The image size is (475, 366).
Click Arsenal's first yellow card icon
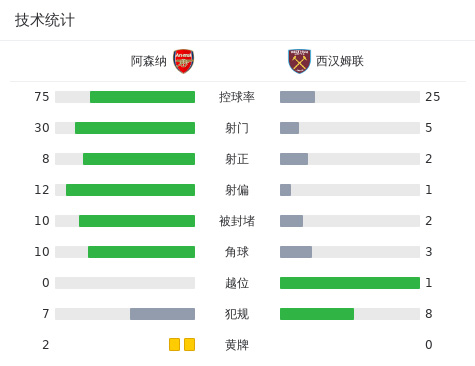pos(174,344)
